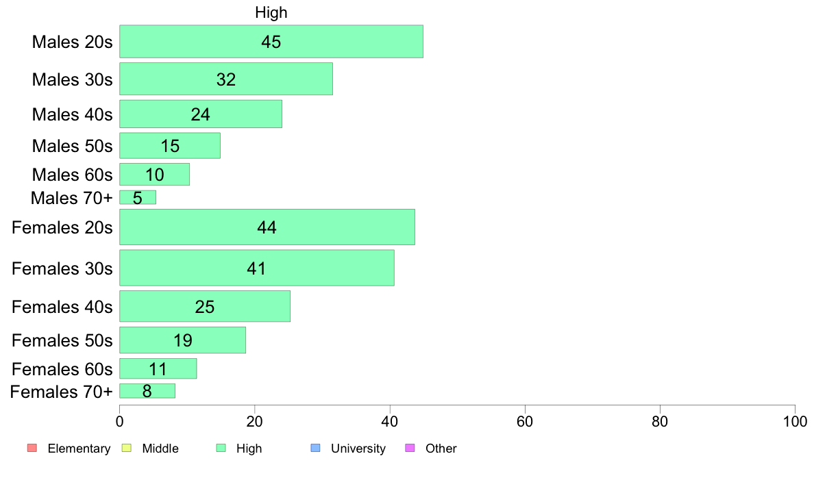
Task: Click the University blue legend swatch
Action: [315, 448]
